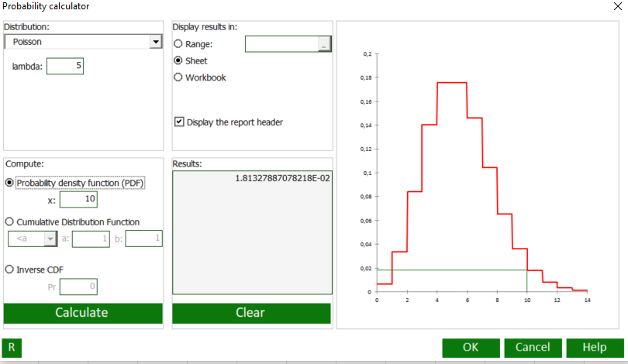This screenshot has height=364, width=628.
Task: Toggle Display the report header checkbox
Action: click(180, 122)
